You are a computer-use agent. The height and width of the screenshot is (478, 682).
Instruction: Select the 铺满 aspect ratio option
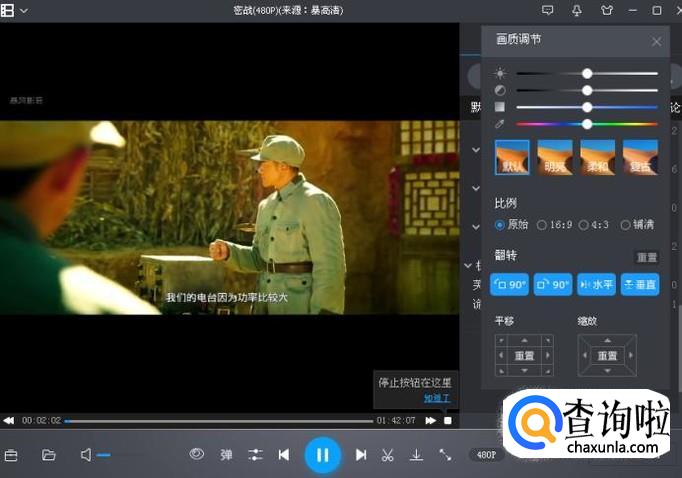click(637, 224)
